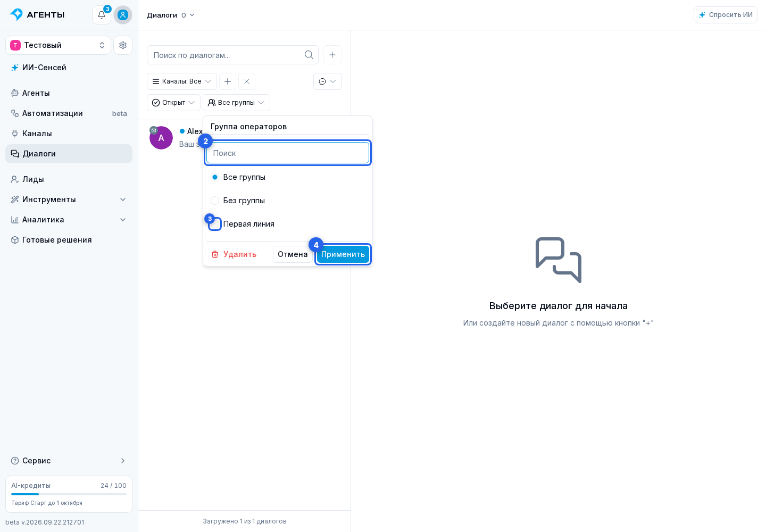Open the user profile avatar
766x532 pixels.
[x=123, y=15]
